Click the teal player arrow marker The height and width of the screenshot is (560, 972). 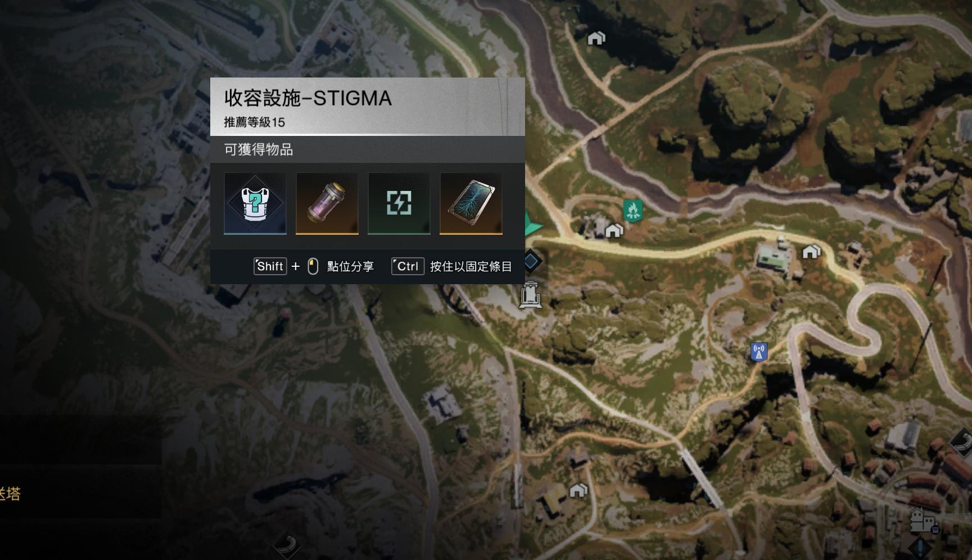[x=533, y=225]
